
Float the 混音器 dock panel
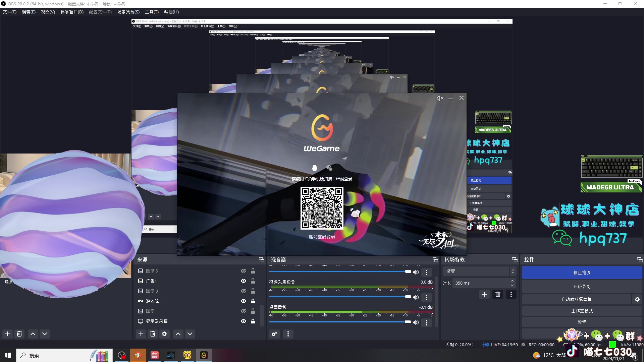click(435, 259)
